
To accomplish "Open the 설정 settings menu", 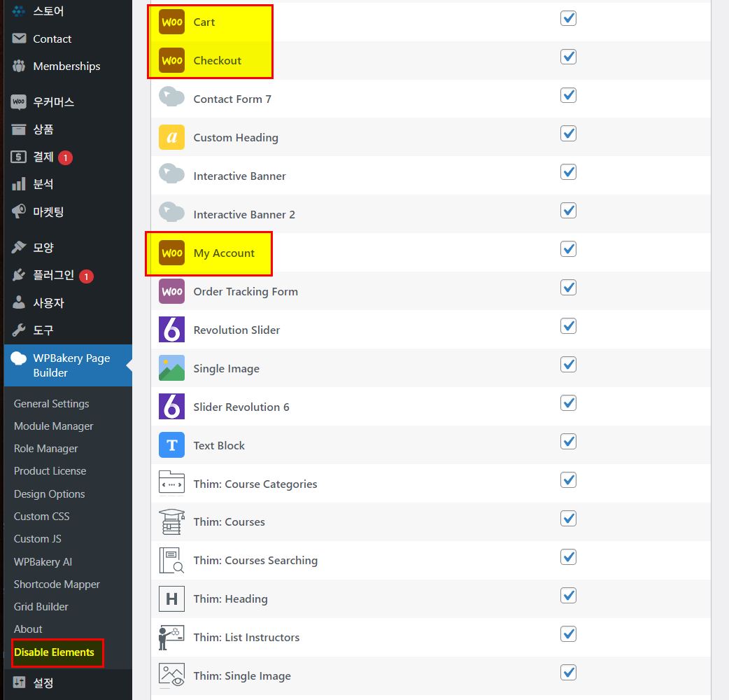I will [68, 682].
